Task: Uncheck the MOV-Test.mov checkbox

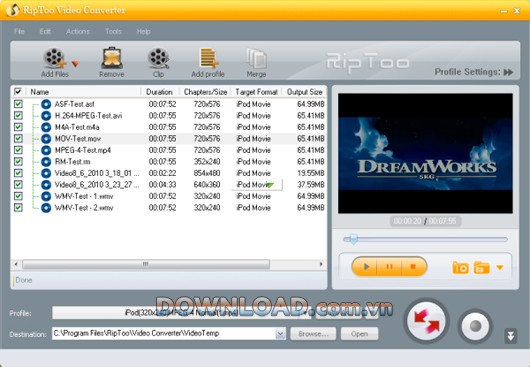Action: [18, 138]
